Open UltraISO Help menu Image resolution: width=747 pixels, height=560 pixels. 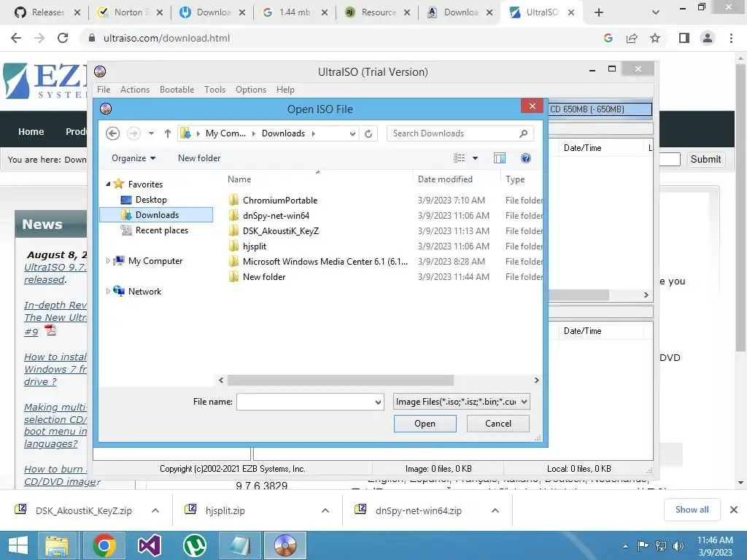click(285, 90)
